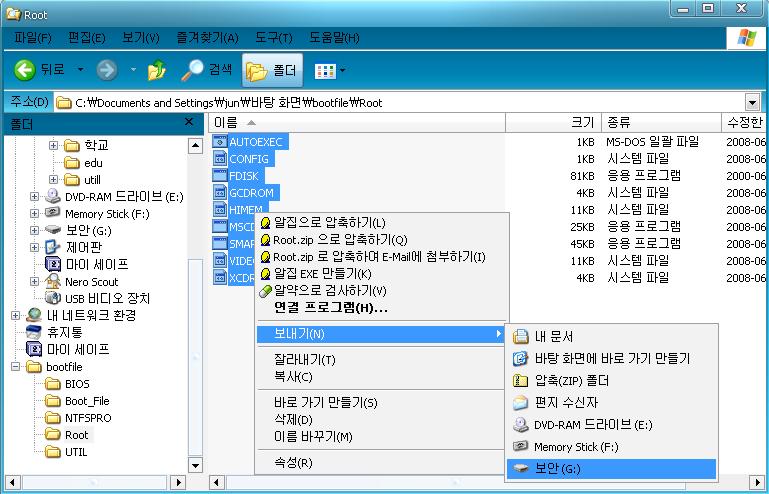Viewport: 769px width, 494px height.
Task: Click the Up one folder toolbar icon
Action: tap(157, 70)
